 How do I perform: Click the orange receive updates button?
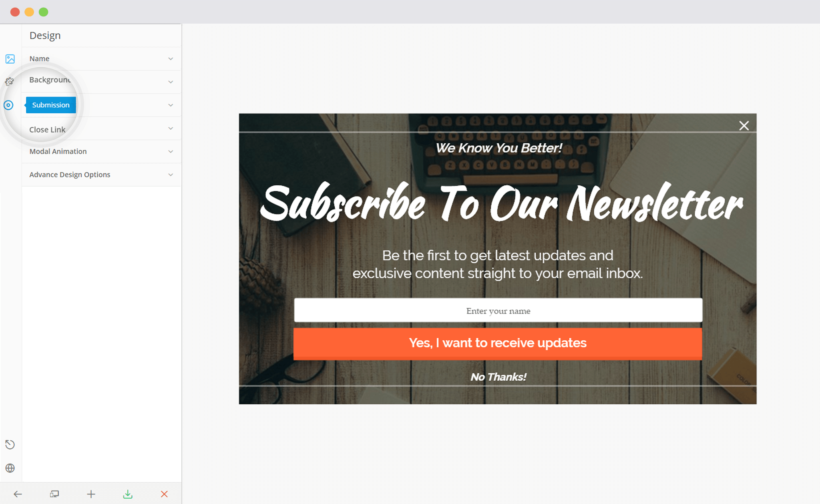pyautogui.click(x=498, y=343)
